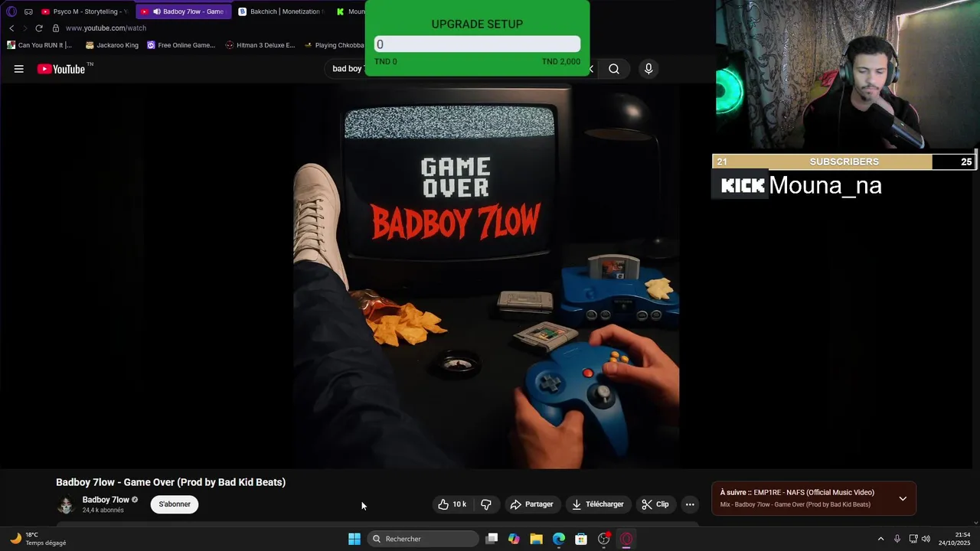Open the 'Playing Chkobba' bookmark
980x551 pixels.
(334, 45)
